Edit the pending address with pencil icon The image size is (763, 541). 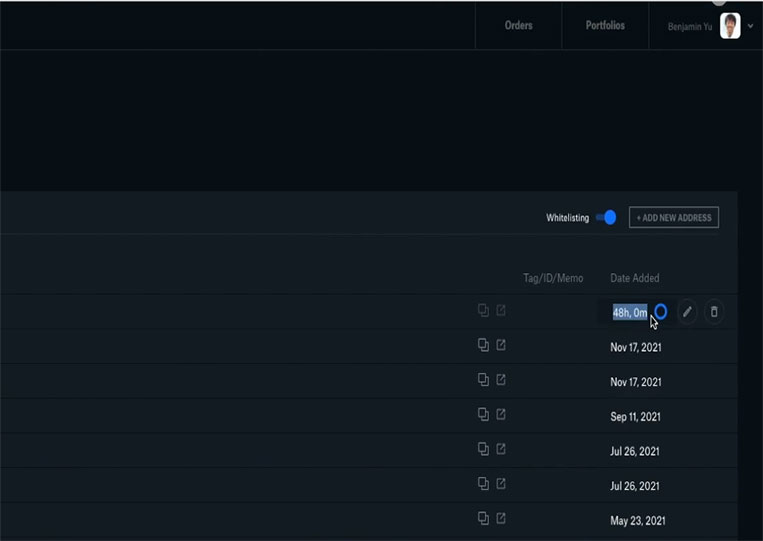coord(687,312)
